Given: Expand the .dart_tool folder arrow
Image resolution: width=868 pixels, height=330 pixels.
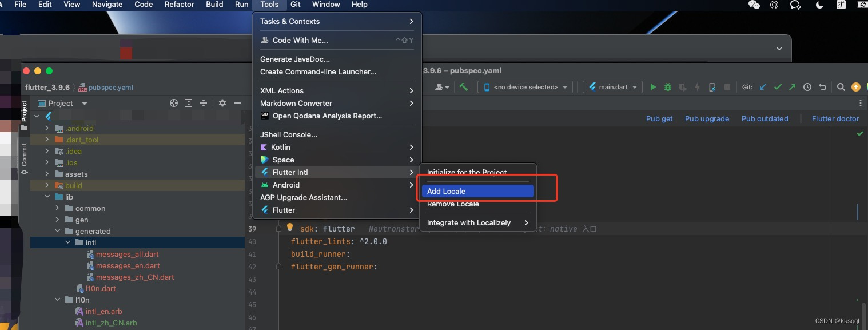Looking at the screenshot, I should [47, 140].
